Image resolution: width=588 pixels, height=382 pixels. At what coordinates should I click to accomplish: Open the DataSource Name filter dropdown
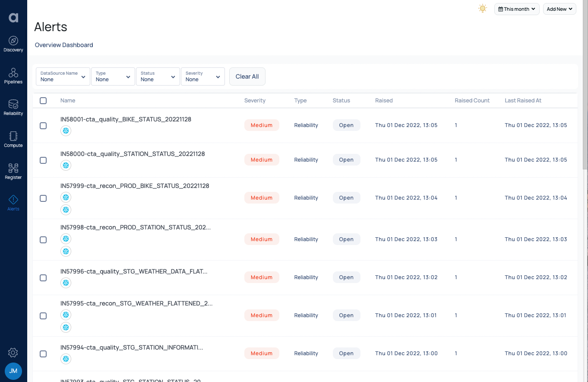63,76
